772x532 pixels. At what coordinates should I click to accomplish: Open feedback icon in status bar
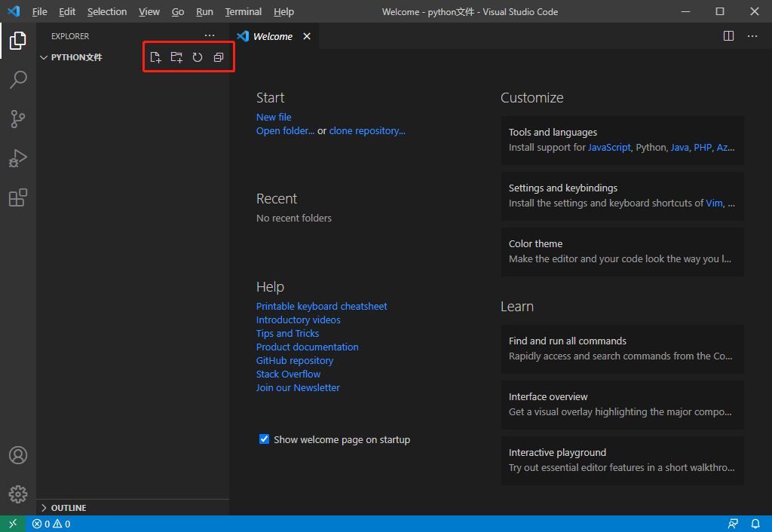733,524
